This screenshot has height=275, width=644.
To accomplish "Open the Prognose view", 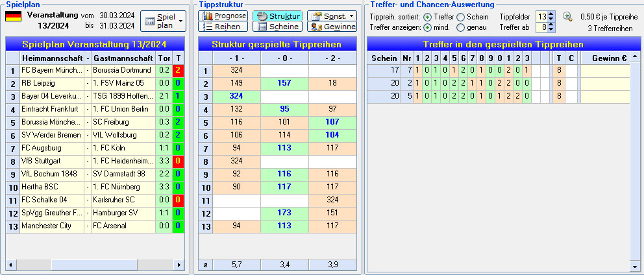I will point(223,16).
